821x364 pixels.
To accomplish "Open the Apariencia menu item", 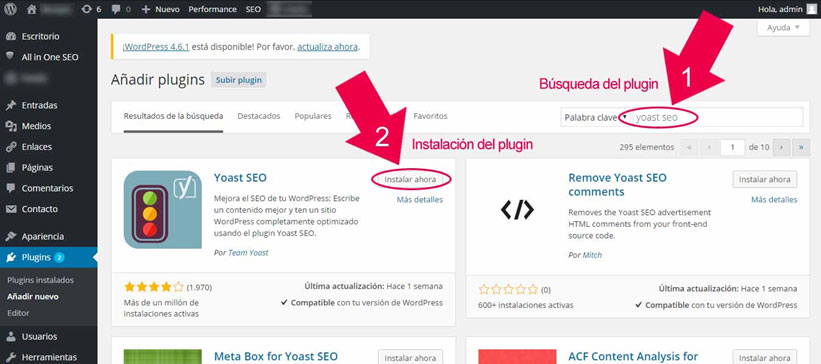I will [42, 236].
